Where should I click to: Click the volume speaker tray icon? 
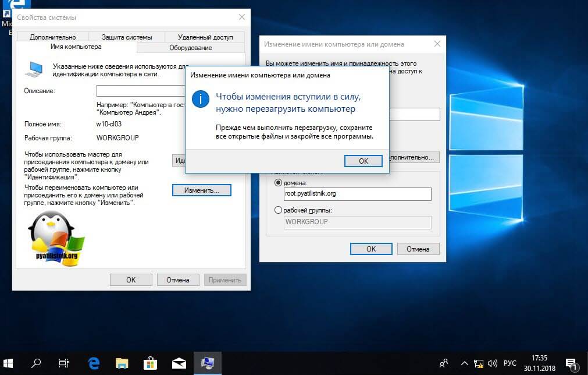pyautogui.click(x=493, y=363)
